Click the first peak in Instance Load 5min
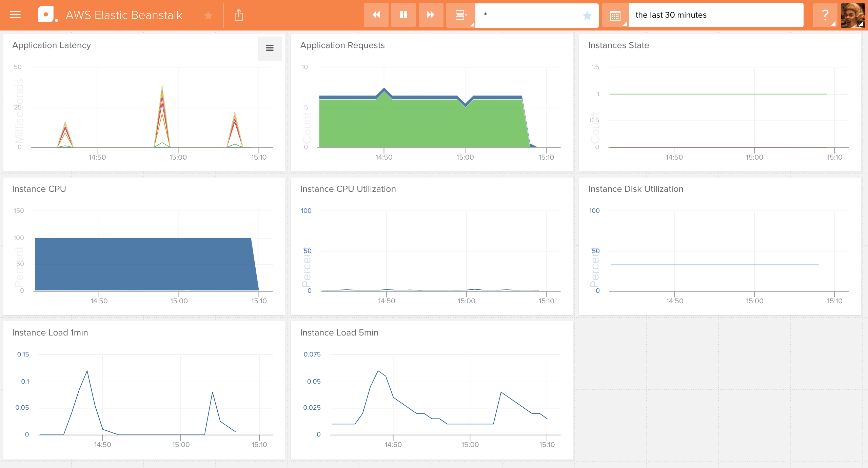Screen dimensions: 868x468 378,371
